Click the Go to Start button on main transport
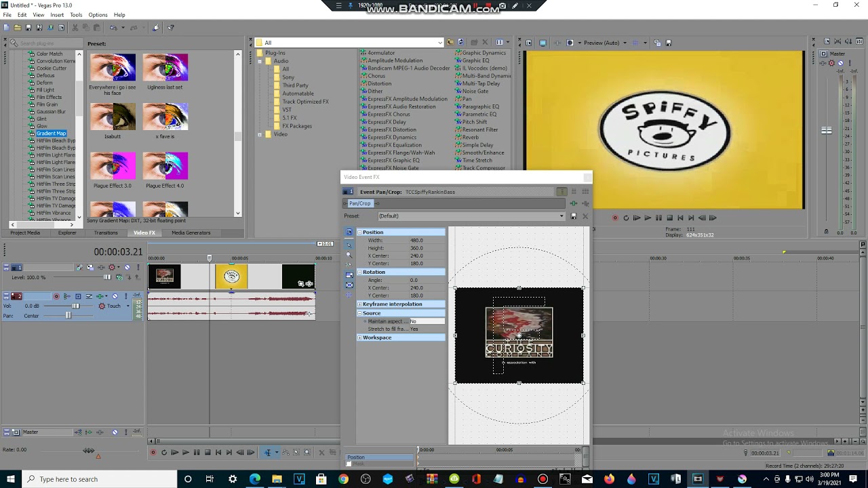The image size is (868, 488). 218,452
